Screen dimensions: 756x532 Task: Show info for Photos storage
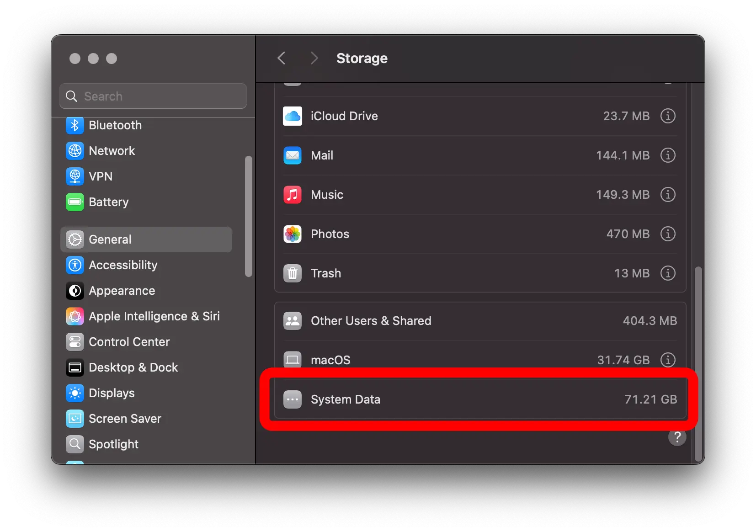click(668, 234)
